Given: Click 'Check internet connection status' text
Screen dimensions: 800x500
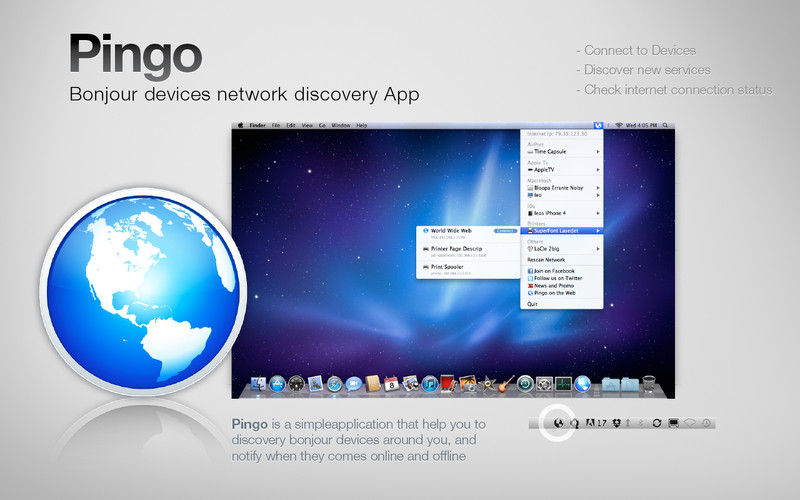Looking at the screenshot, I should [x=678, y=90].
